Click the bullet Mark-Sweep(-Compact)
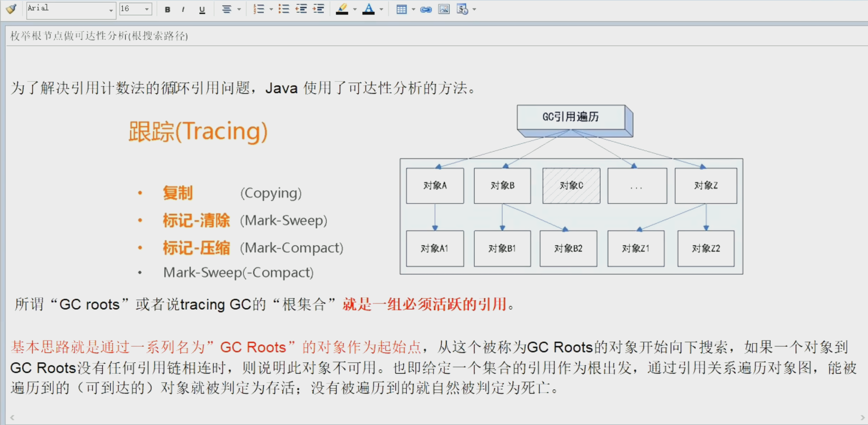Screen dimensions: 868x425 pyautogui.click(x=238, y=273)
